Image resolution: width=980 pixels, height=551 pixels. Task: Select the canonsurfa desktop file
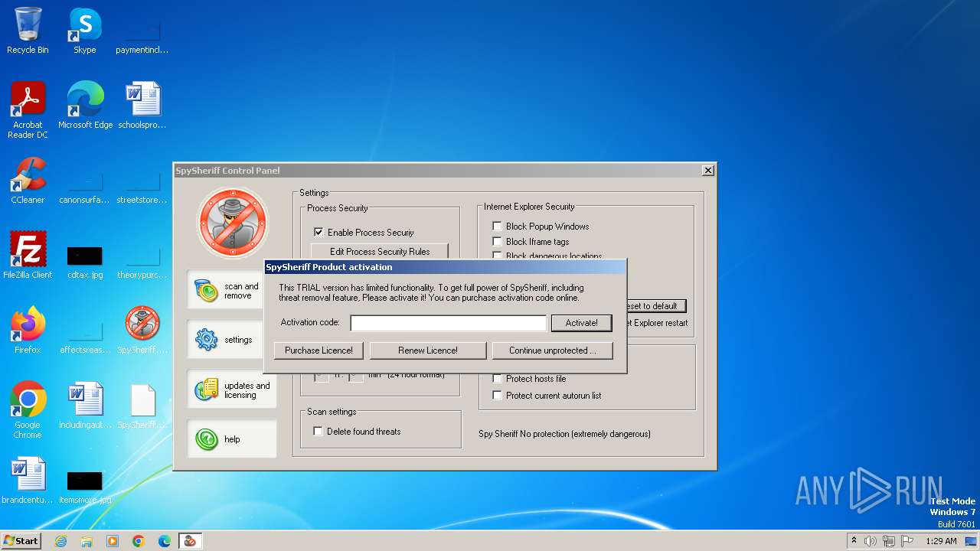tap(84, 188)
